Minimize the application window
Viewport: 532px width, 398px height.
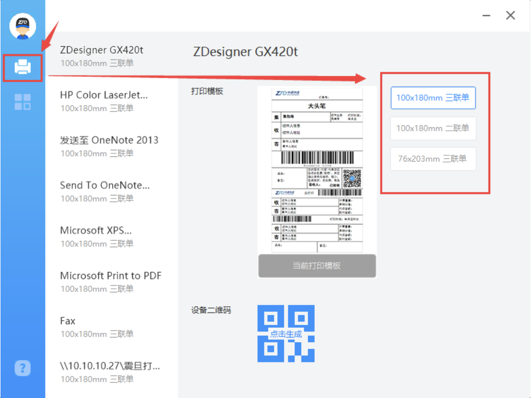pos(486,16)
